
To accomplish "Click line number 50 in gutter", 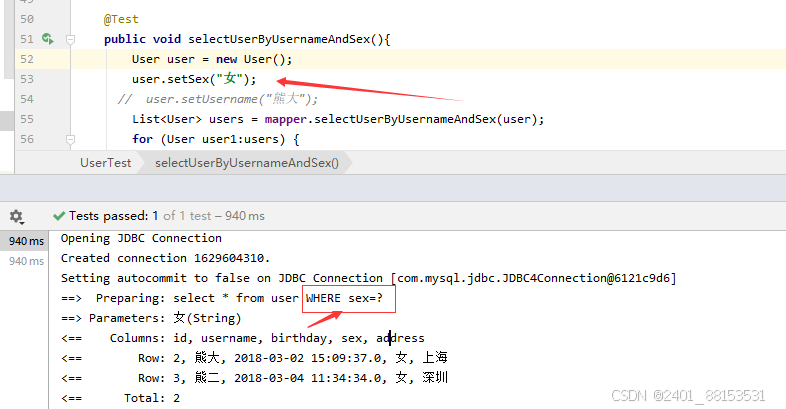I will (x=27, y=19).
